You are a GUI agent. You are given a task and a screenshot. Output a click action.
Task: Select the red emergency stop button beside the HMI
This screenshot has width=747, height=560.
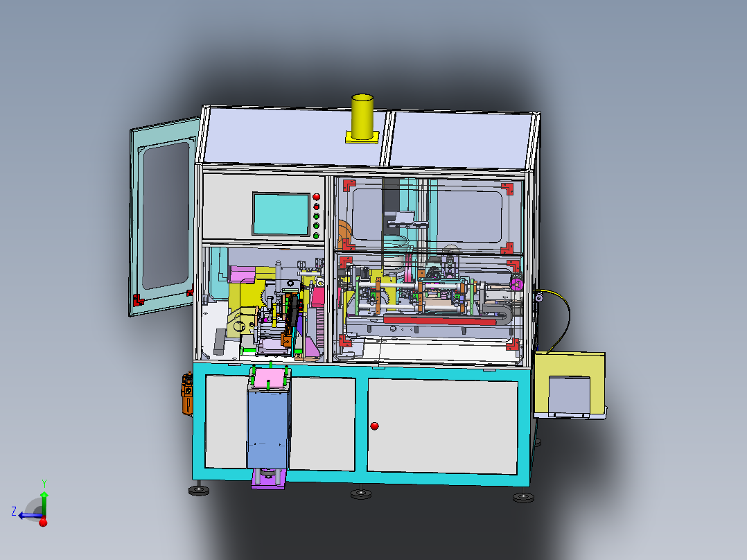coord(317,197)
